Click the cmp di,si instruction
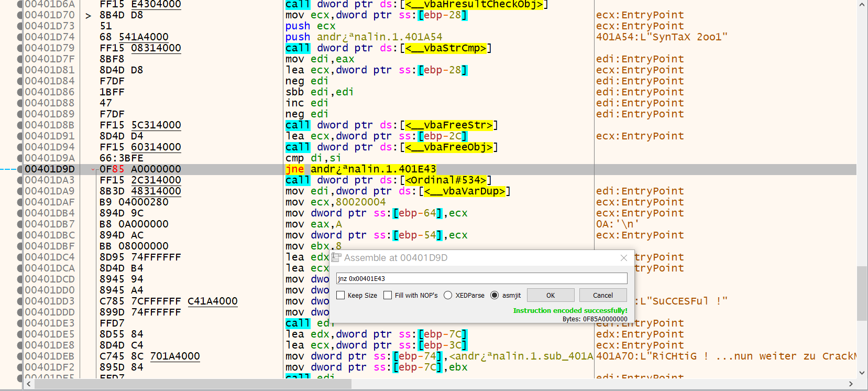Screen dimensions: 868x391 click(x=313, y=158)
